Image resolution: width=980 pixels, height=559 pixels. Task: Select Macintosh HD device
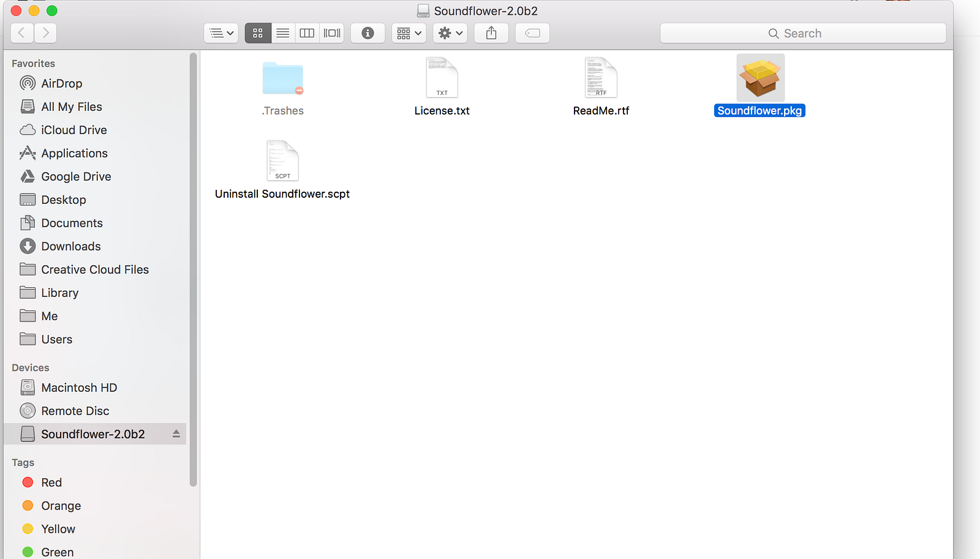95,388
